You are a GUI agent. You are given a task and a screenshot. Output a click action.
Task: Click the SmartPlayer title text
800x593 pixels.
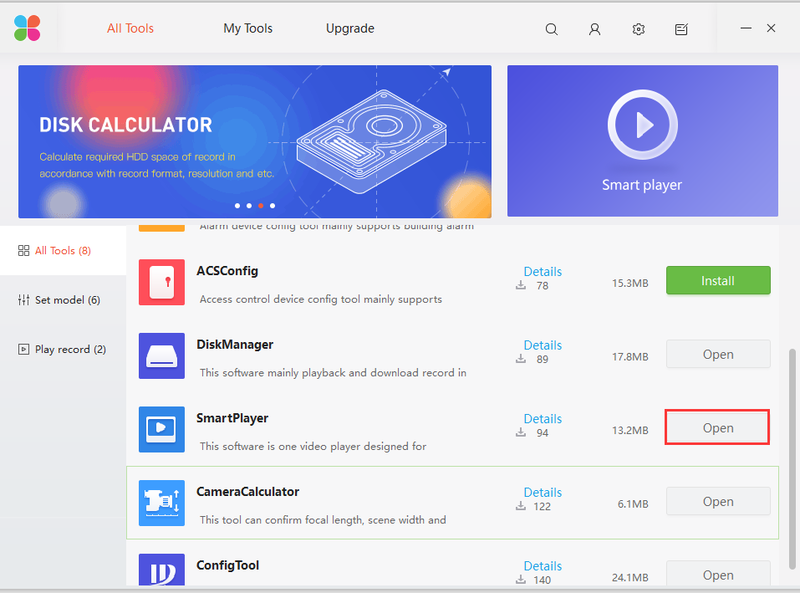[x=232, y=418]
